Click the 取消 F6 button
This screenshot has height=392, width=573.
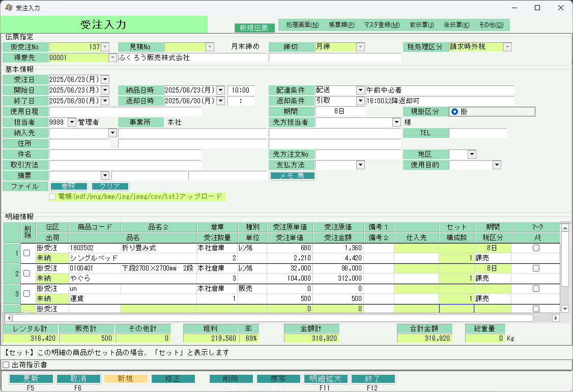[x=78, y=379]
